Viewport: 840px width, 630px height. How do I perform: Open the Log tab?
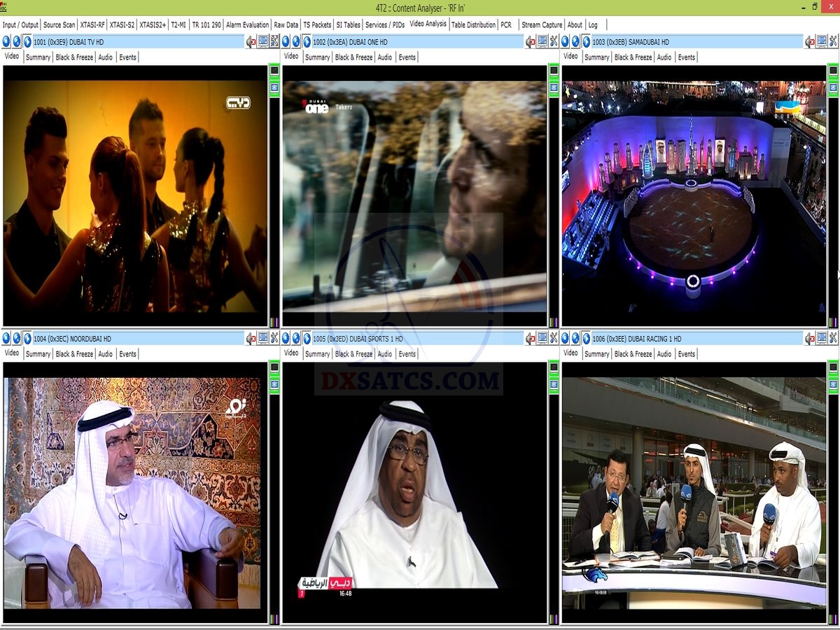pos(593,24)
